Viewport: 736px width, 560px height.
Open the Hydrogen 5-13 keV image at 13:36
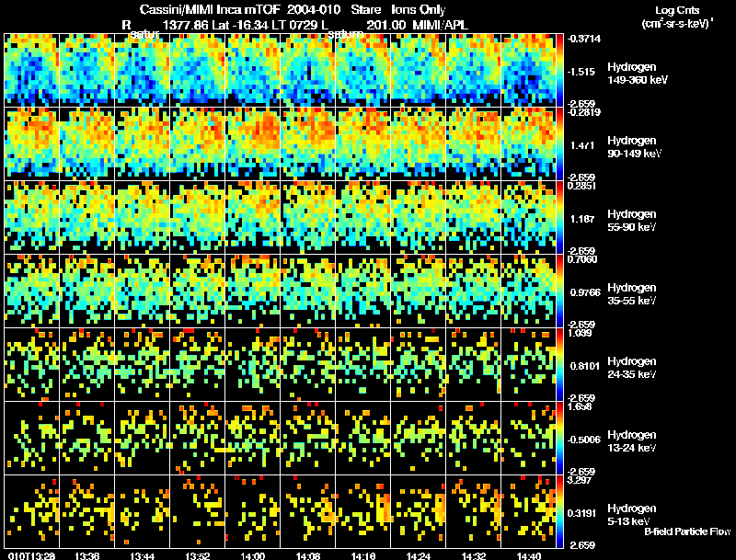click(86, 512)
